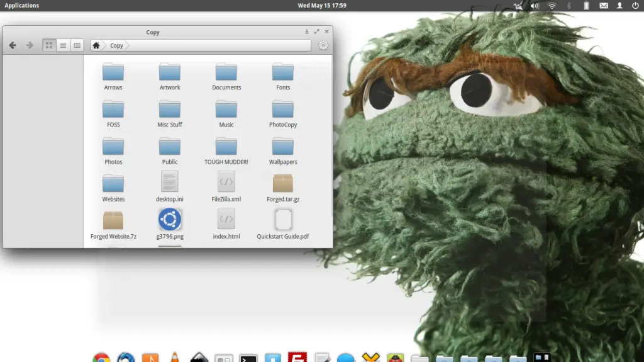The image size is (644, 362).
Task: Select the FileZilla.xml file
Action: tap(226, 183)
